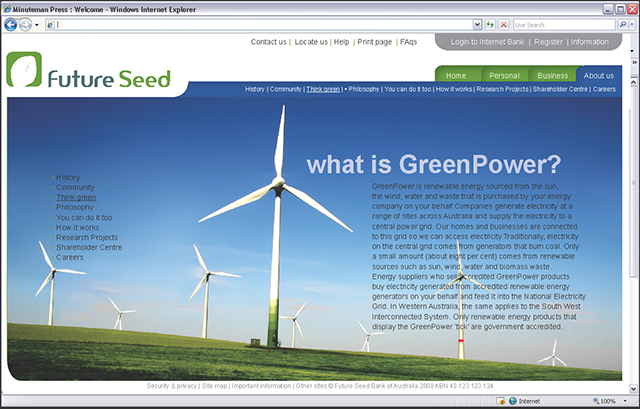Click Think green in the blue submenu bar
The image size is (640, 409).
[x=323, y=89]
